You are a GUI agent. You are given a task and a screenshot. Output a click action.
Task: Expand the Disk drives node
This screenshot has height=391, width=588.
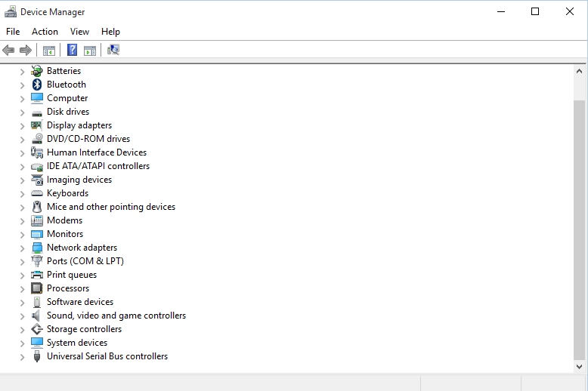[x=22, y=112]
